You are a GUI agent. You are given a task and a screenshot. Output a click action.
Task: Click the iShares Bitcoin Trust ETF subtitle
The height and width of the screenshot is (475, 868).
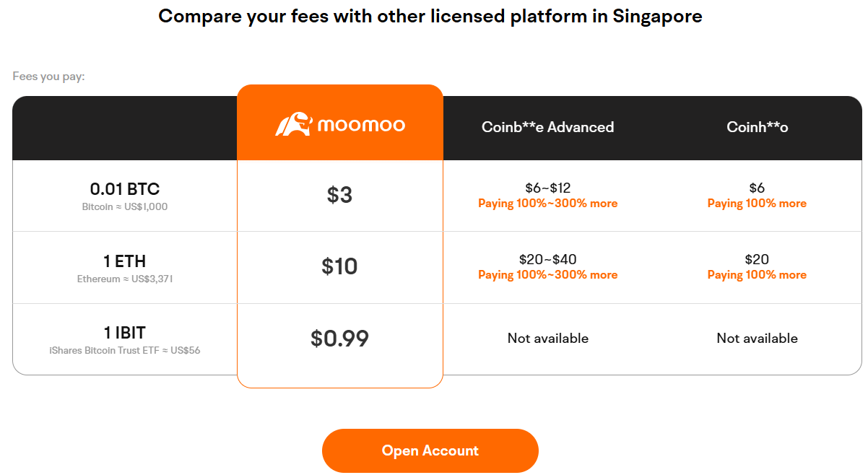124,350
